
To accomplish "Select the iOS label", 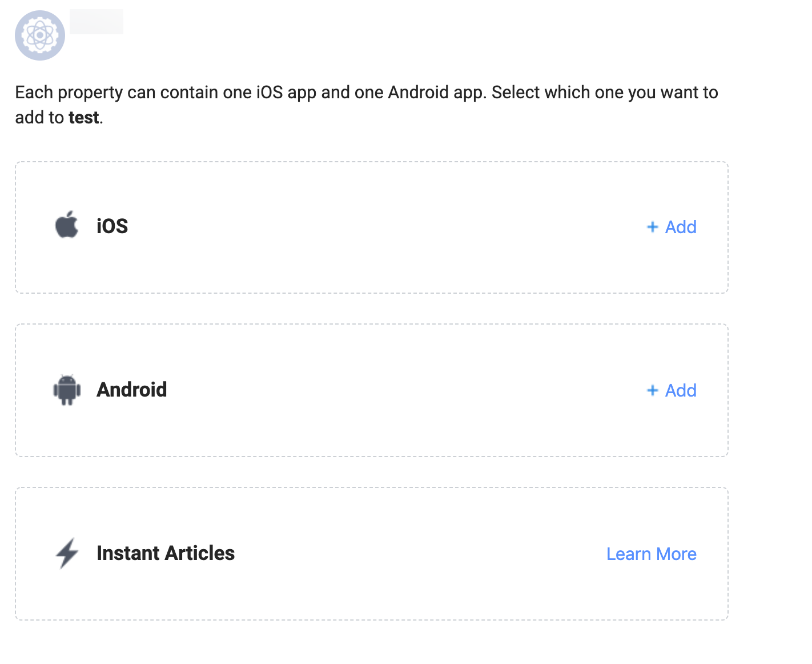I will [x=112, y=226].
